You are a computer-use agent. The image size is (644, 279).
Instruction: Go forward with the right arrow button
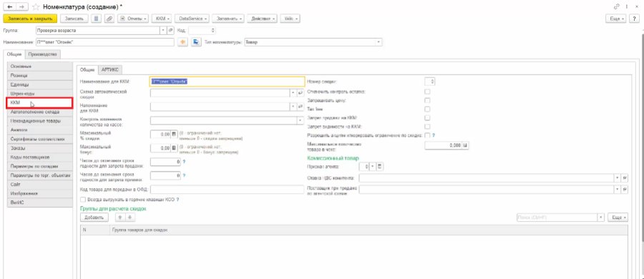pyautogui.click(x=22, y=7)
